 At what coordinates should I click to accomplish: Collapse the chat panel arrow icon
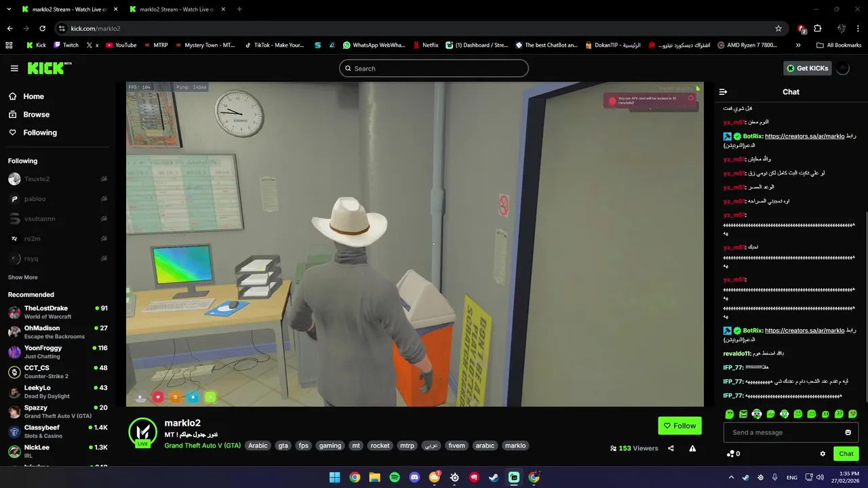click(723, 92)
